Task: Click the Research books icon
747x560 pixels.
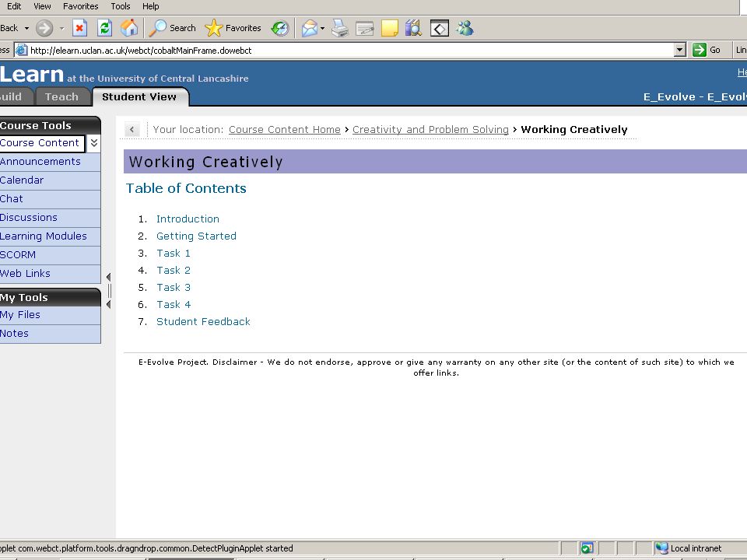Action: [413, 28]
